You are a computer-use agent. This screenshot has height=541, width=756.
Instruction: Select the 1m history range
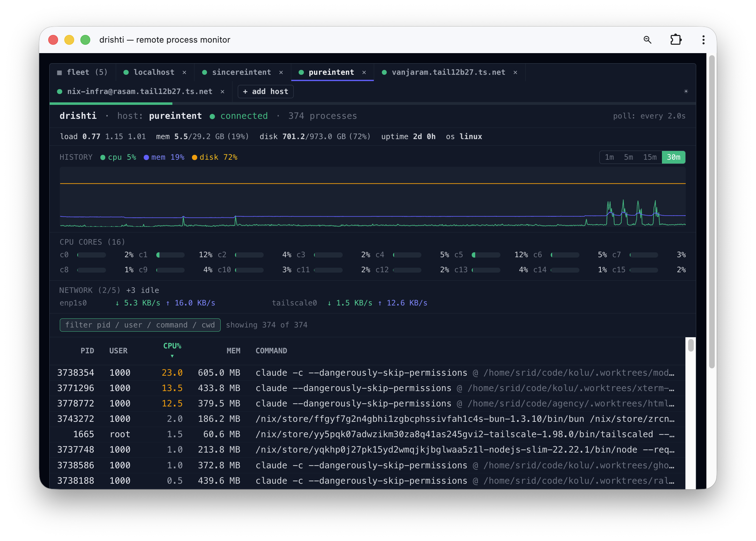[x=609, y=157]
